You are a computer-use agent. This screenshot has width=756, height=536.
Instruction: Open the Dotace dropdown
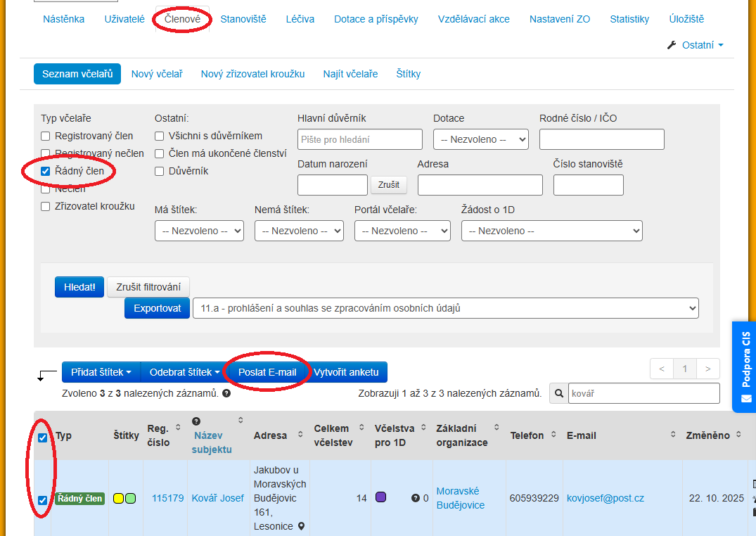click(x=480, y=139)
